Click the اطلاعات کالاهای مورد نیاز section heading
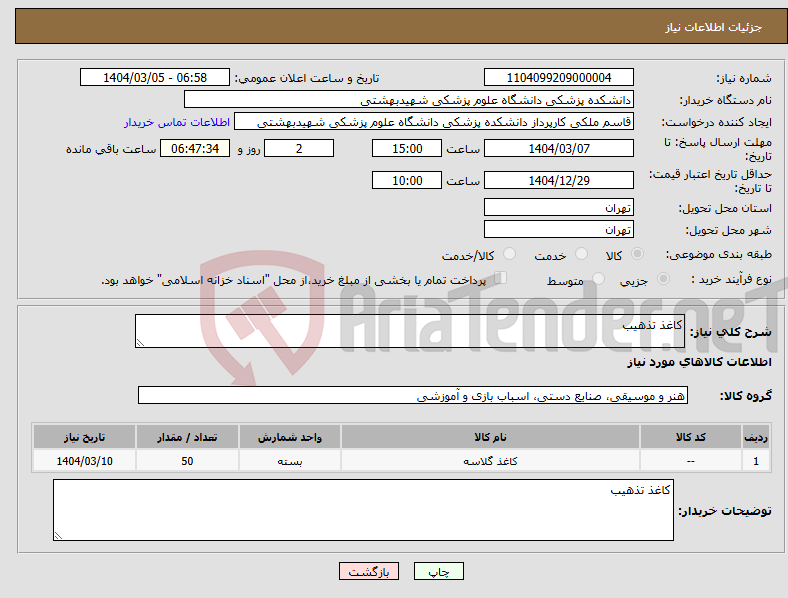788x598 pixels. [699, 362]
